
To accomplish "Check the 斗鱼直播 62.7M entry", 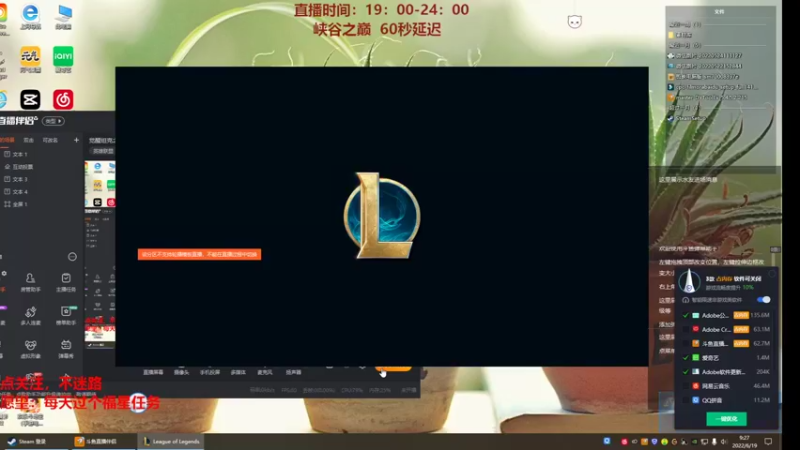I will click(686, 343).
